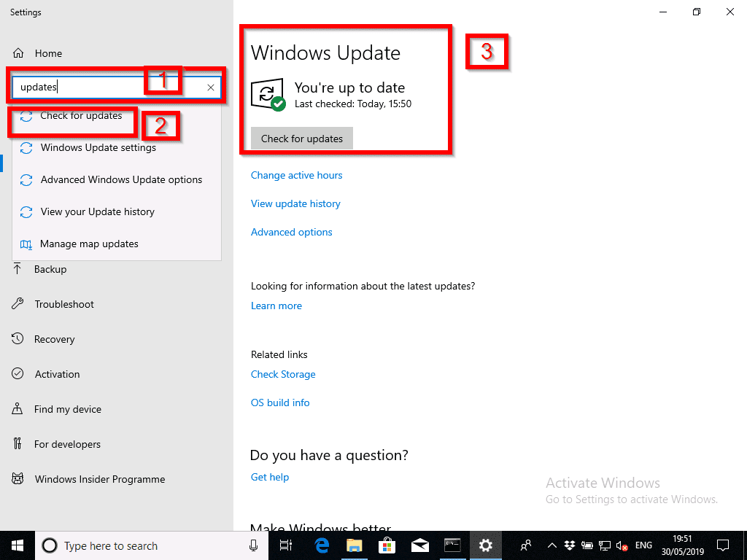Open the Change active hours link
747x560 pixels.
pos(296,175)
